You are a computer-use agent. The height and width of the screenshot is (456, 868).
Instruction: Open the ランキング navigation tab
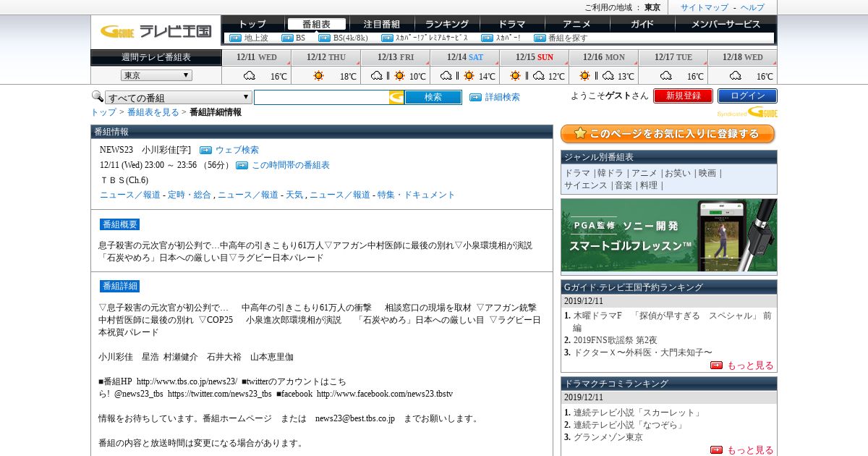[x=447, y=24]
